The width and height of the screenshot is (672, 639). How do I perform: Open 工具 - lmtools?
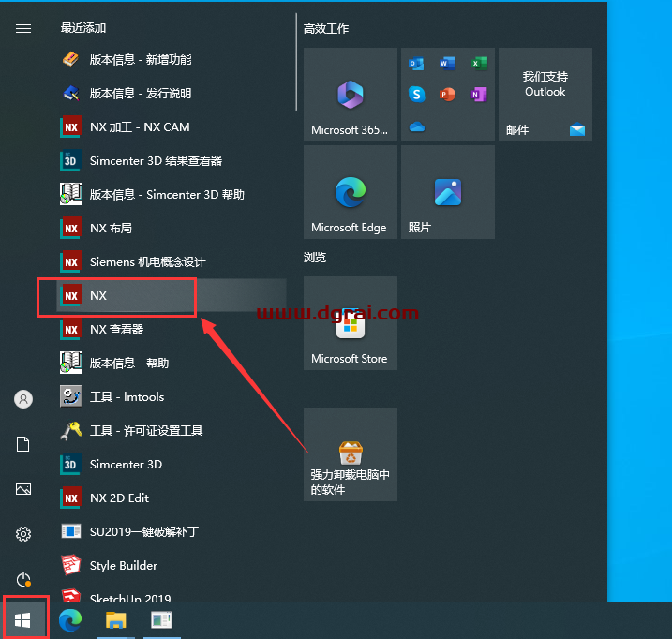click(x=127, y=396)
